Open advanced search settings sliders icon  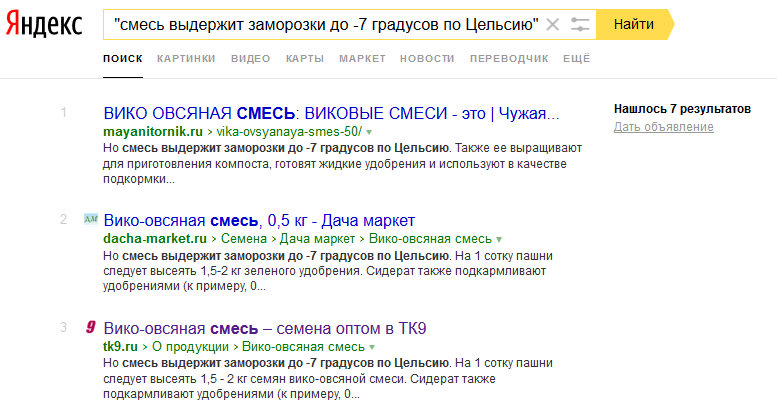[579, 24]
